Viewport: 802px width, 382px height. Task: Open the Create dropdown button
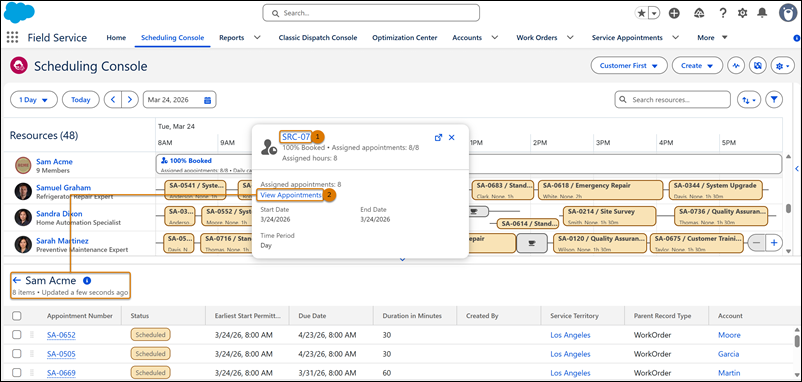[697, 65]
